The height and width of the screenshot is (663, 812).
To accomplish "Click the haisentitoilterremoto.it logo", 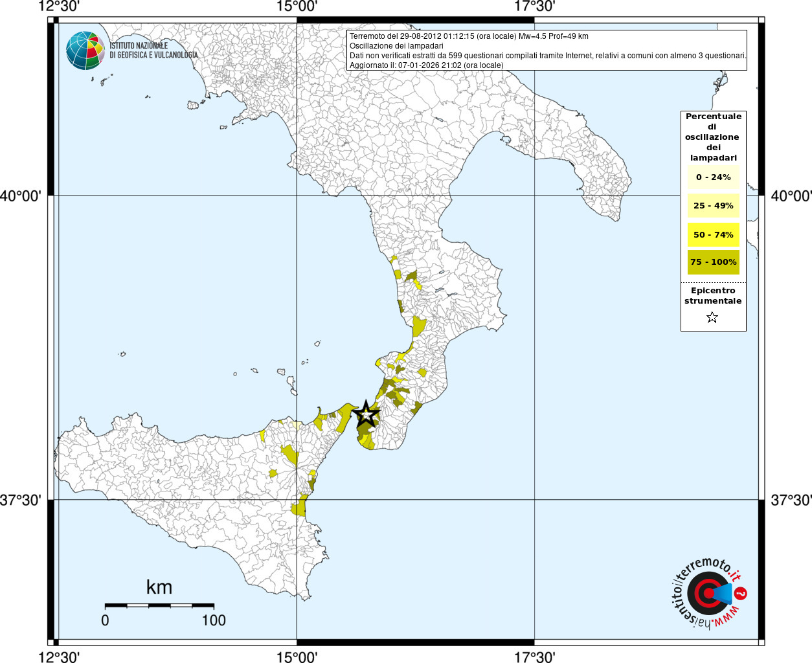I will [x=708, y=594].
